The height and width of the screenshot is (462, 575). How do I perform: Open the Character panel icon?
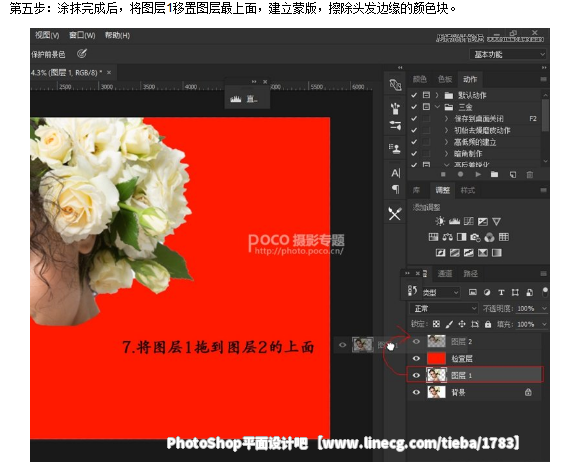[x=395, y=173]
